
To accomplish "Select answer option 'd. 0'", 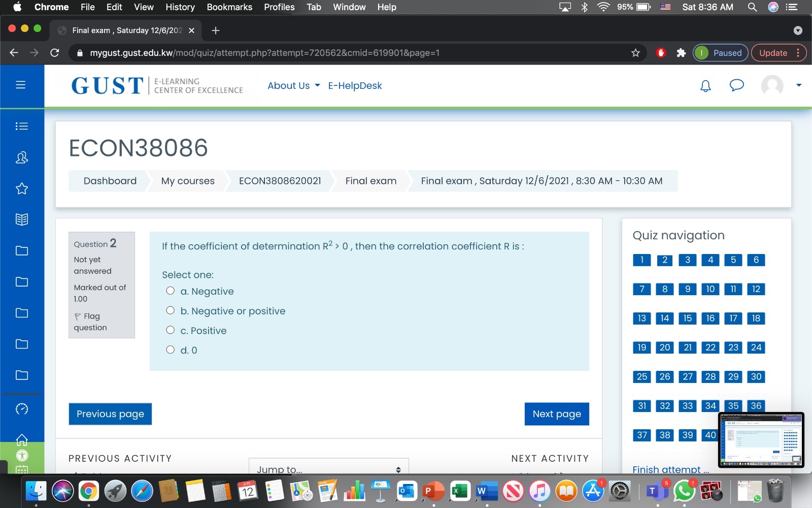I will (x=170, y=349).
